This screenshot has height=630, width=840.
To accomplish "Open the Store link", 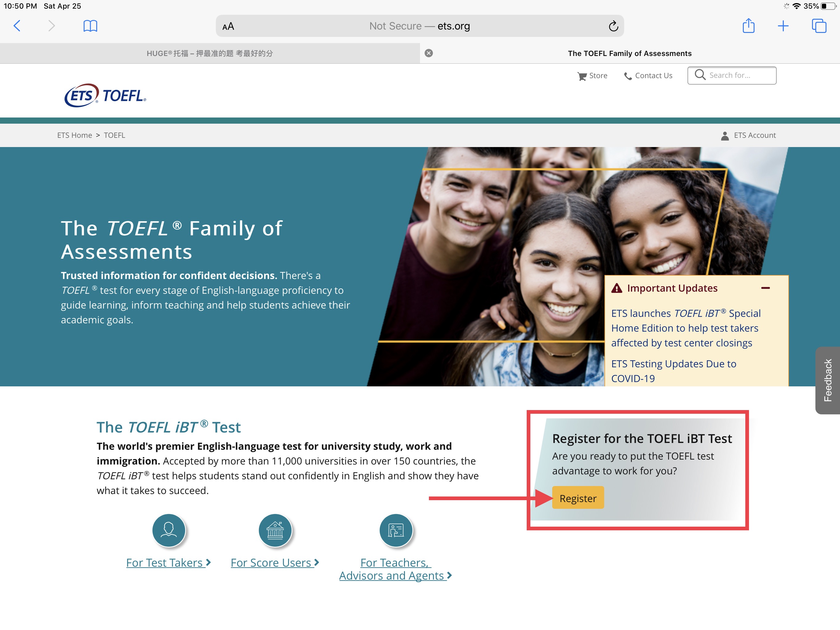I will [x=598, y=76].
